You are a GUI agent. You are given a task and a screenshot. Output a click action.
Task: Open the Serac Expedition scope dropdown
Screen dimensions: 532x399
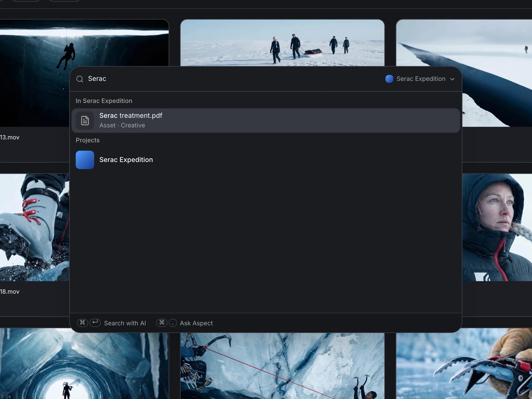click(420, 79)
